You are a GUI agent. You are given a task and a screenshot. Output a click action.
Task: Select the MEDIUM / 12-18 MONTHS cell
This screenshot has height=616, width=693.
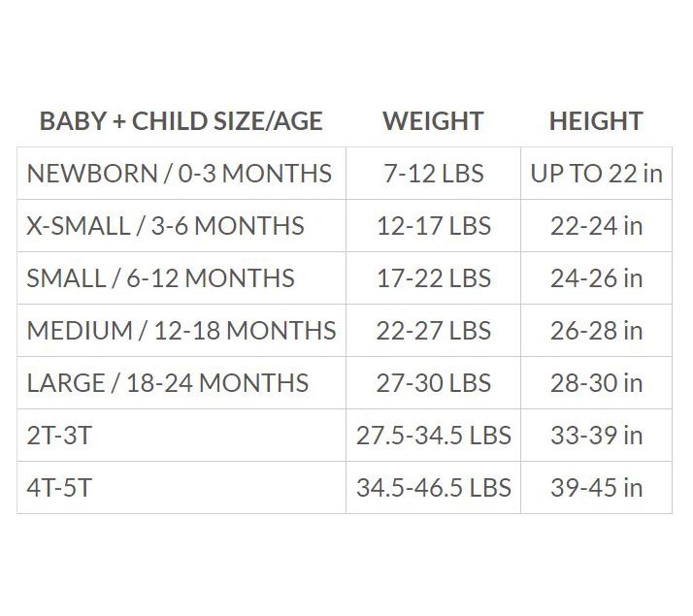(181, 330)
